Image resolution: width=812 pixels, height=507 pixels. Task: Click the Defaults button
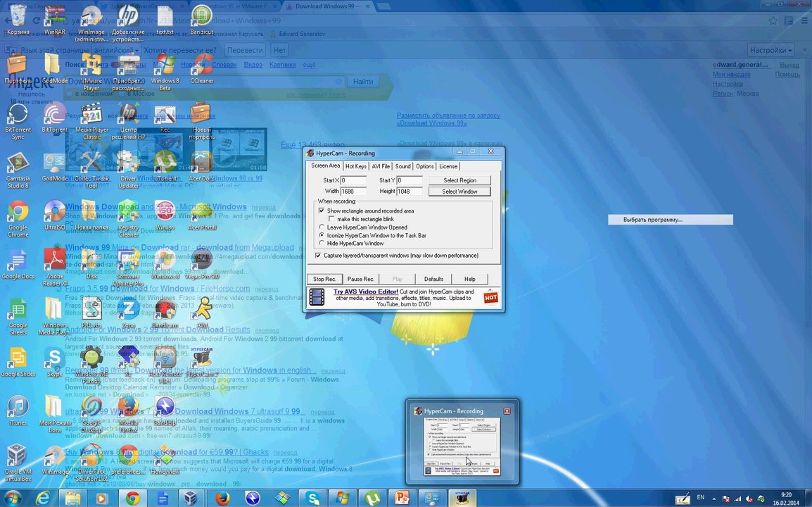[x=433, y=279]
